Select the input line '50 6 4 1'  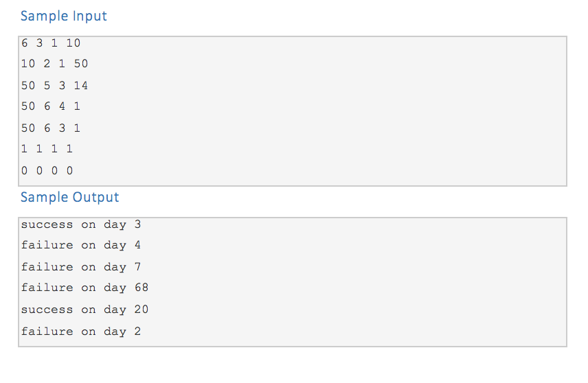click(x=51, y=106)
